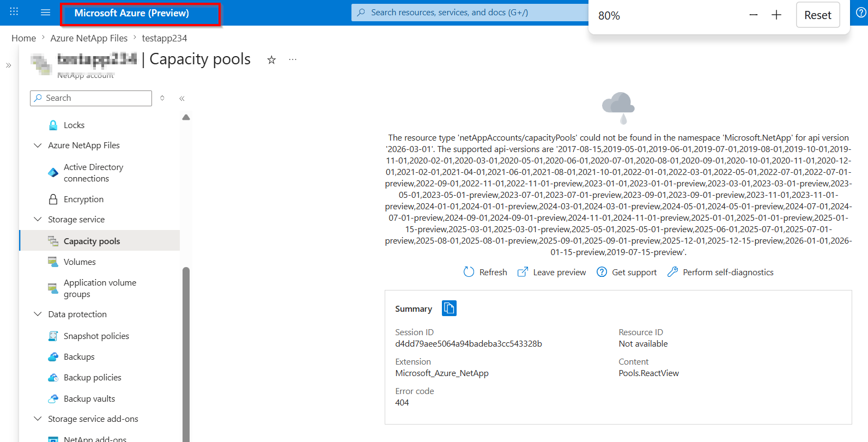Image resolution: width=868 pixels, height=442 pixels.
Task: Click the Leave preview external-link icon
Action: pyautogui.click(x=523, y=272)
